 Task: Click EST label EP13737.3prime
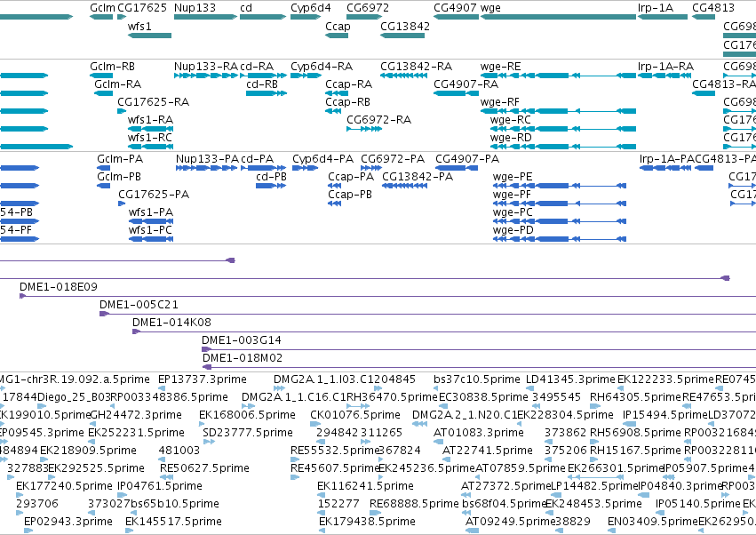click(x=203, y=379)
